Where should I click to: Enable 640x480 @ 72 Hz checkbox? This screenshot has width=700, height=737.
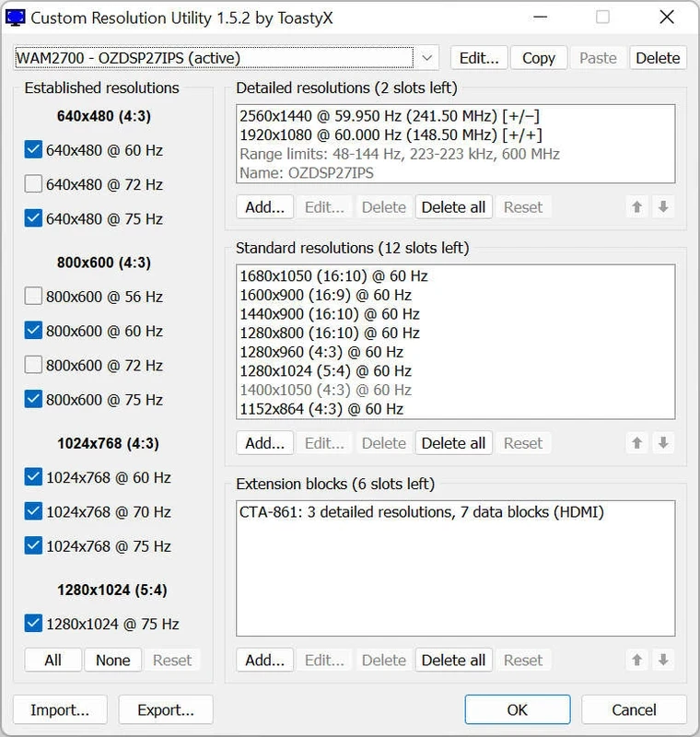[x=34, y=184]
